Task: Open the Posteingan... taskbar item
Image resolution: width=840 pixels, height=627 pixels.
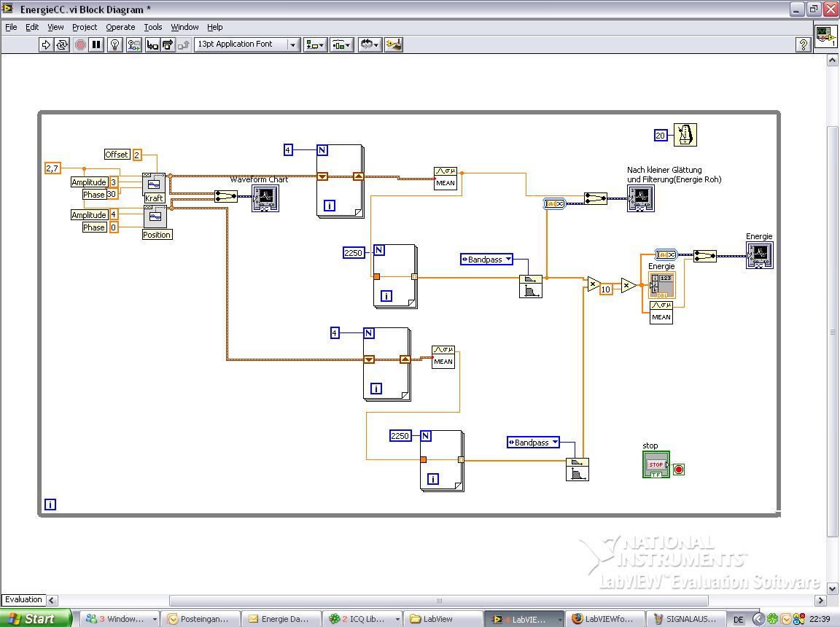Action: point(201,619)
